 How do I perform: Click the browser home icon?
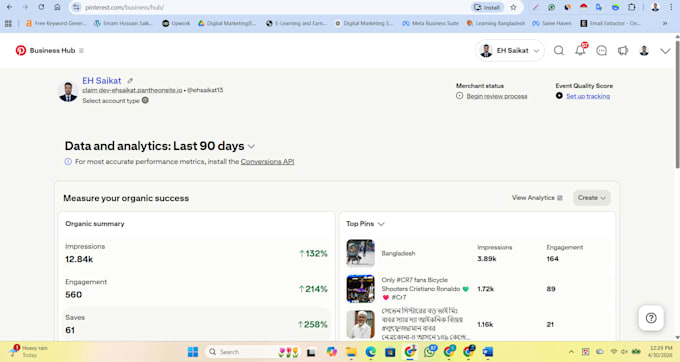coord(57,7)
